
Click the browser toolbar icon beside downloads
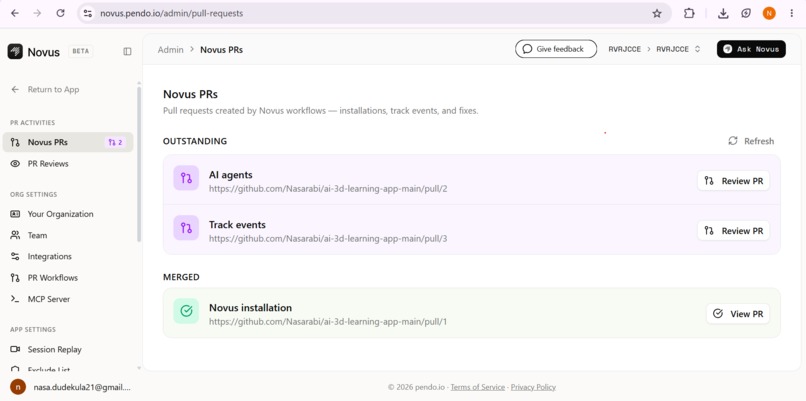[746, 13]
